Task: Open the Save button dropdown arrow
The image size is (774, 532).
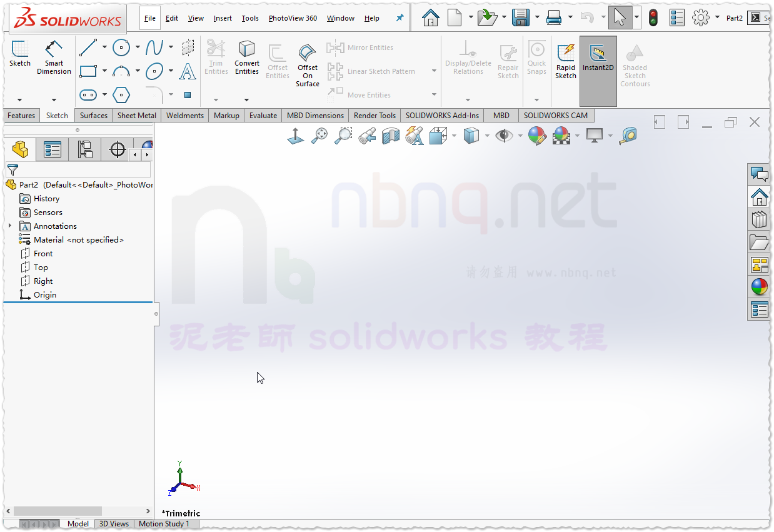Action: pyautogui.click(x=537, y=18)
